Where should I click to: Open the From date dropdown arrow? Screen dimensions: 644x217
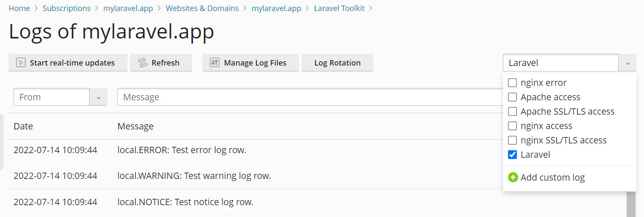98,97
